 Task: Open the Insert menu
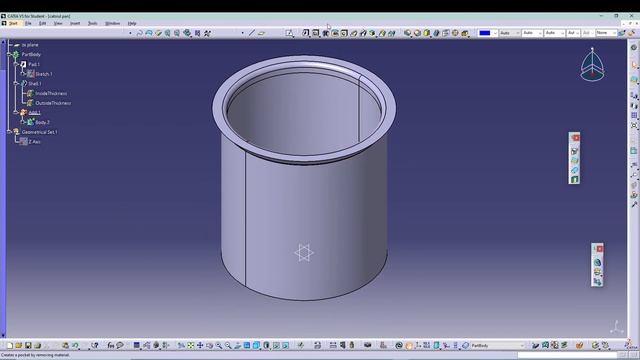(x=75, y=23)
